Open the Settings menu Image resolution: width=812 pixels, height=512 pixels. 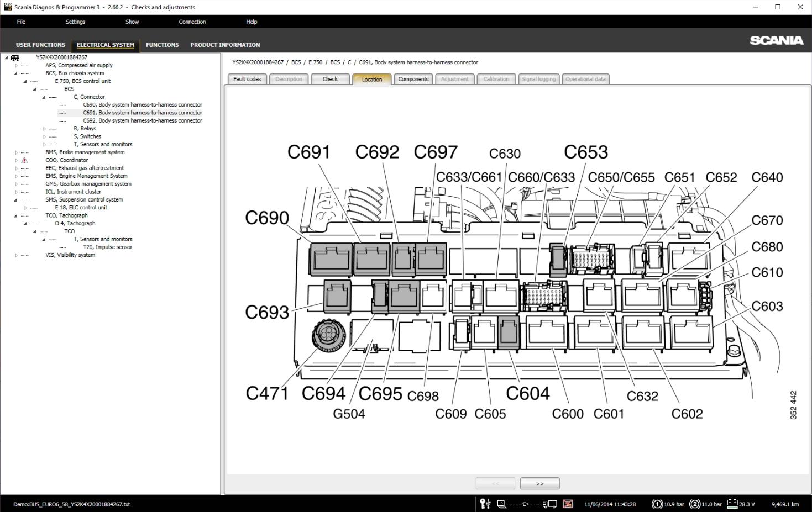pos(76,22)
